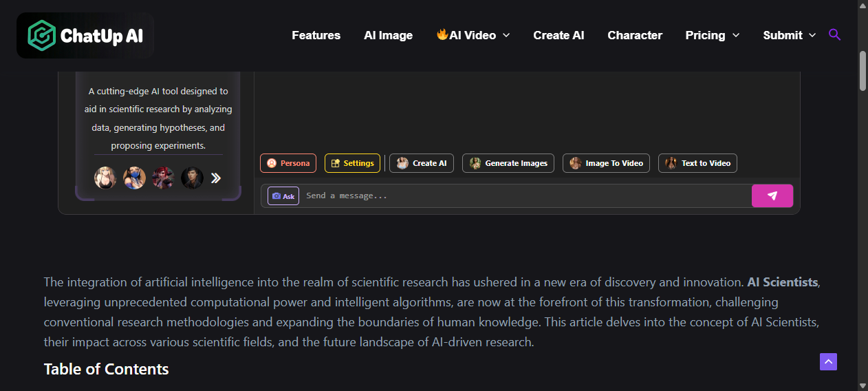Expand the Pricing dropdown menu

(713, 35)
